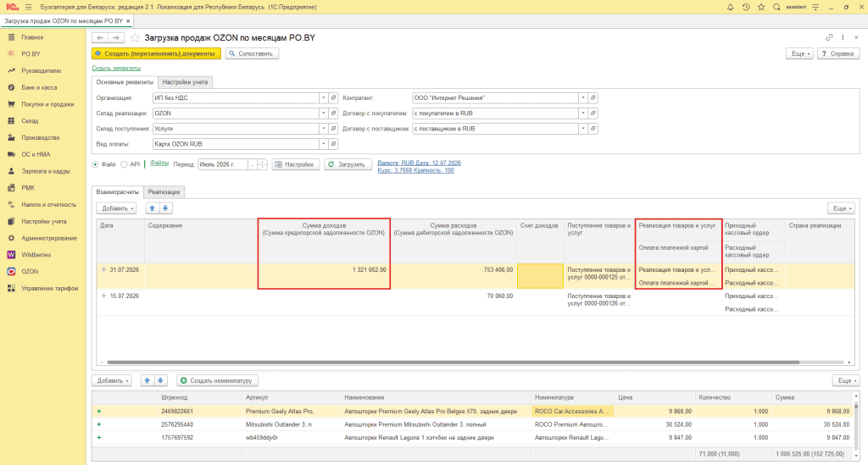This screenshot has height=465, width=868.
Task: Open the history clock icon
Action: click(746, 7)
